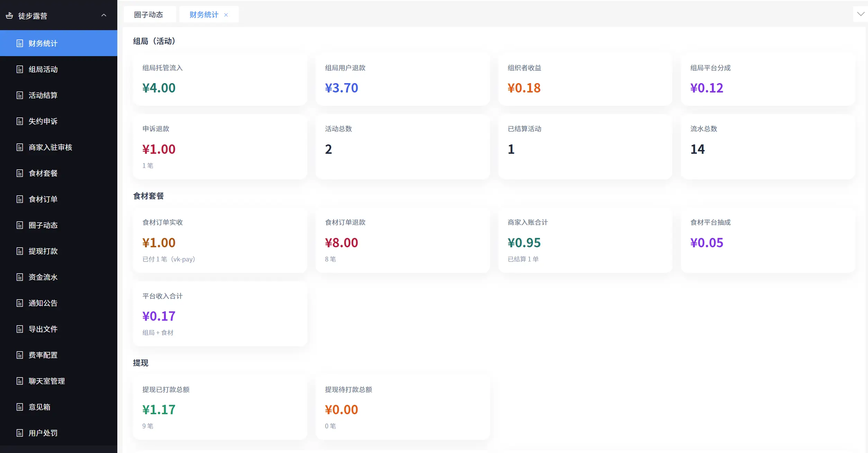
Task: Click the document icon beside 活动结算
Action: pos(20,95)
